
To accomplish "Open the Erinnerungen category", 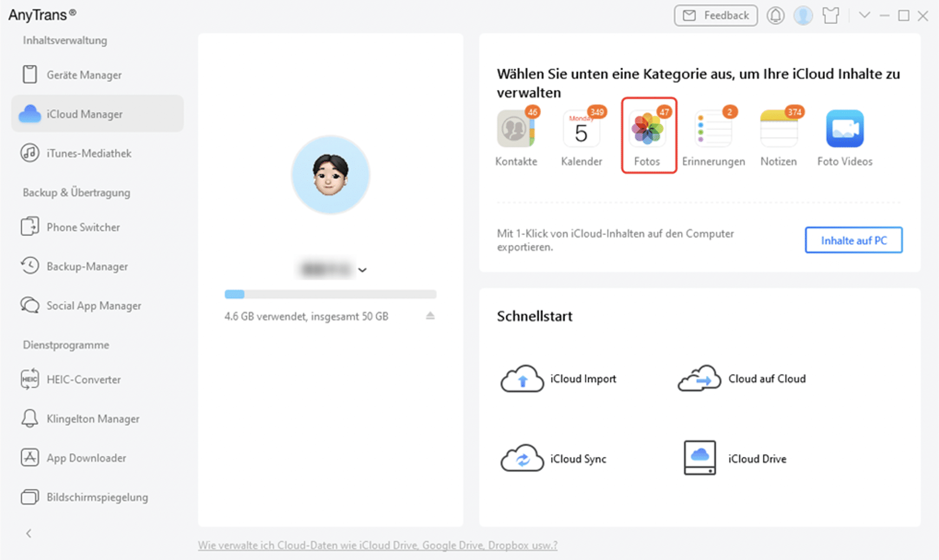I will [713, 138].
